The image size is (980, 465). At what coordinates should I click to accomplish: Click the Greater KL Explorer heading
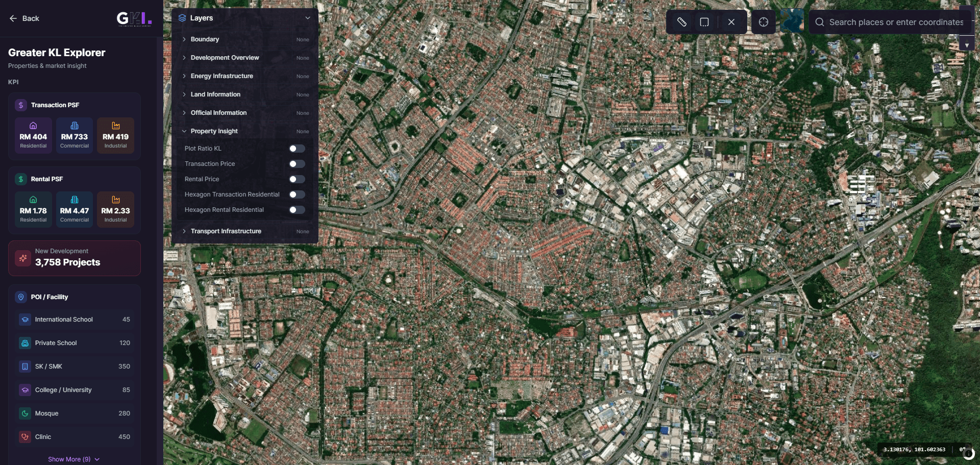(x=57, y=53)
